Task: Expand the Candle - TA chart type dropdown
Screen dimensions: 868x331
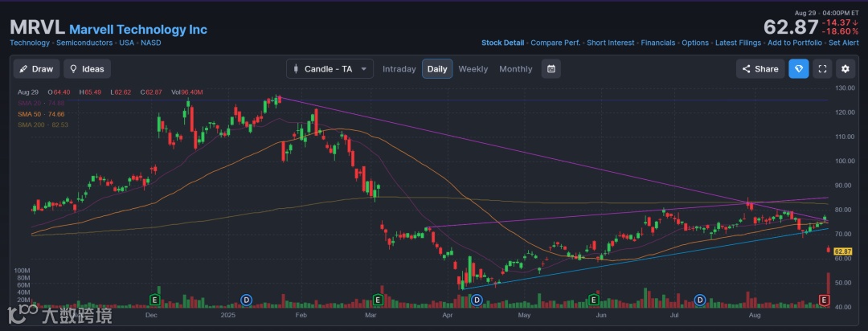Action: [330, 69]
